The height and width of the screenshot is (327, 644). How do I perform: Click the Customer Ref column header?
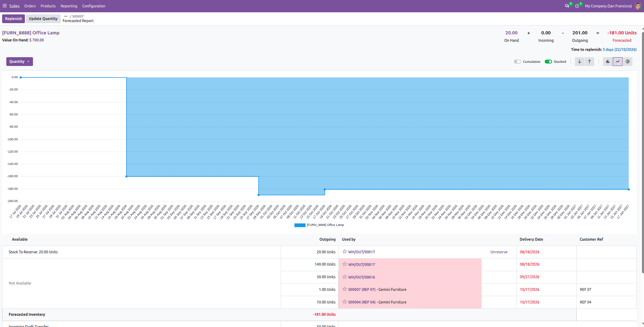(x=591, y=239)
